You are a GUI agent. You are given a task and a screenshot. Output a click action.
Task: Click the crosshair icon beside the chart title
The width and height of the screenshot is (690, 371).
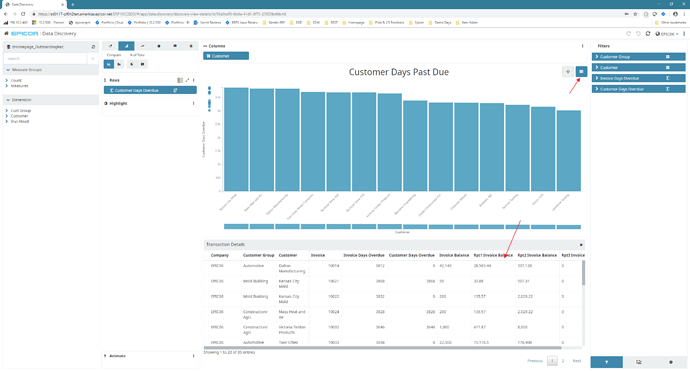(x=568, y=71)
